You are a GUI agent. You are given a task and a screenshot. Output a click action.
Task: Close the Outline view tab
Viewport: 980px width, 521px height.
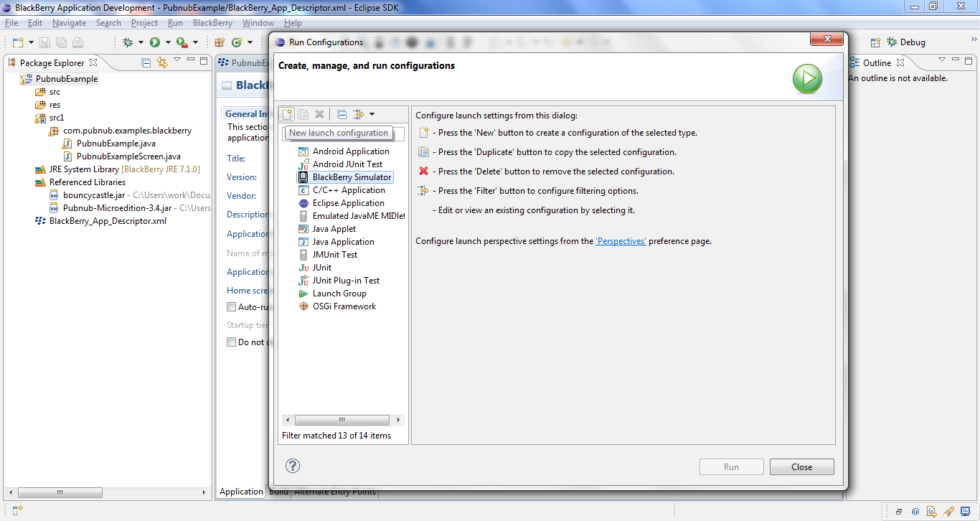(900, 62)
